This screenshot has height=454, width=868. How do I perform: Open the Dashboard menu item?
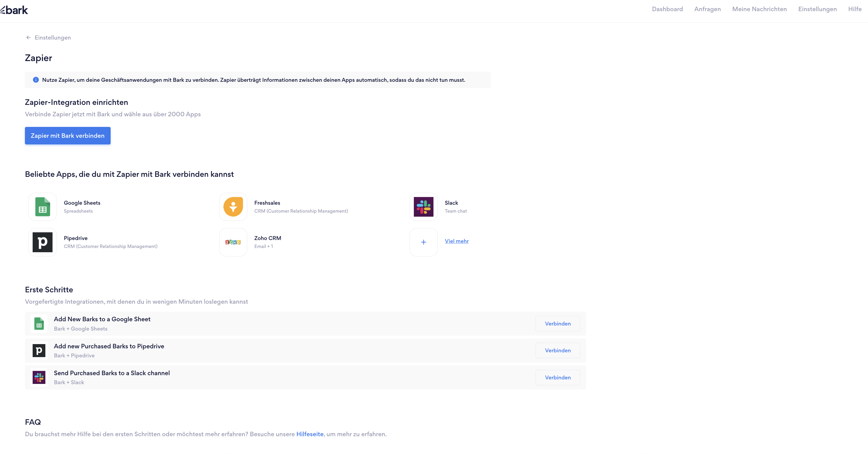click(x=667, y=9)
